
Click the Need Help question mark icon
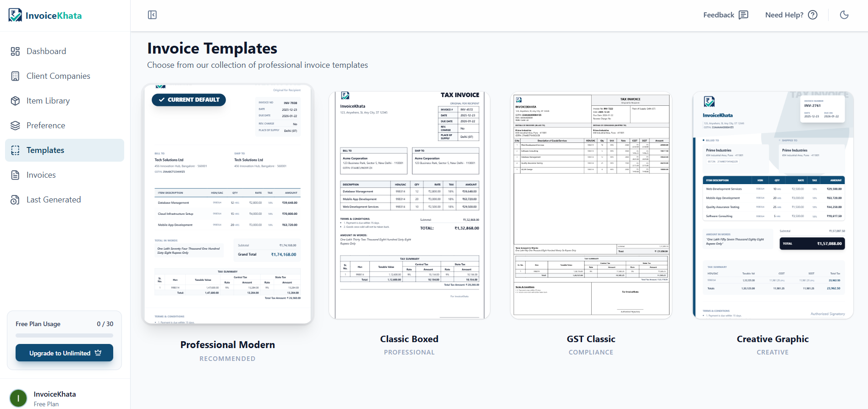click(813, 15)
